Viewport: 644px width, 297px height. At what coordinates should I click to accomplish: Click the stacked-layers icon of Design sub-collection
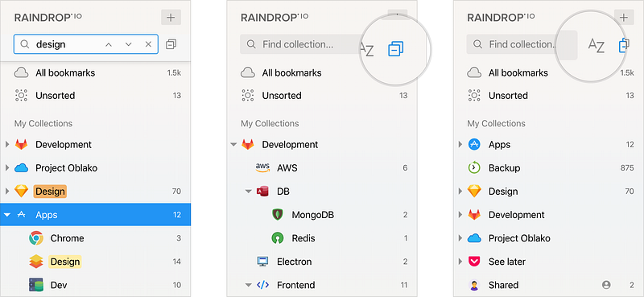point(36,262)
